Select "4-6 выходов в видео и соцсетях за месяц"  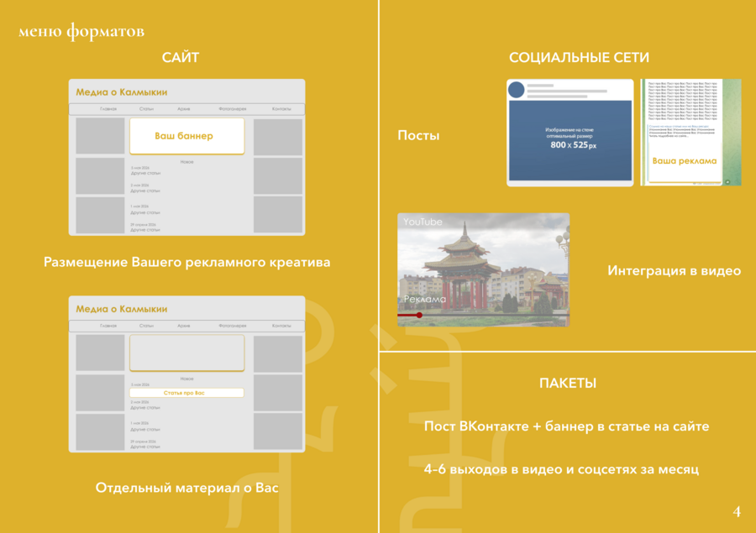tap(561, 469)
